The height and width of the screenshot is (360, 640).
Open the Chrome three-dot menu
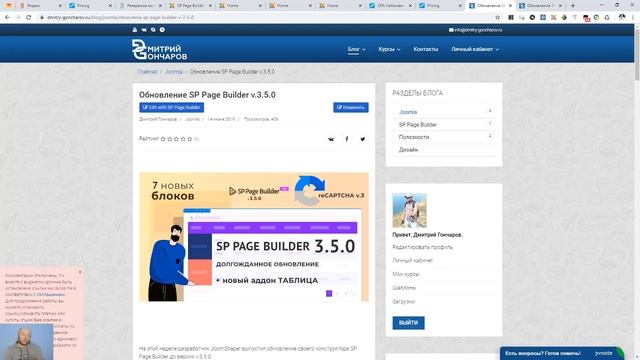(x=633, y=18)
